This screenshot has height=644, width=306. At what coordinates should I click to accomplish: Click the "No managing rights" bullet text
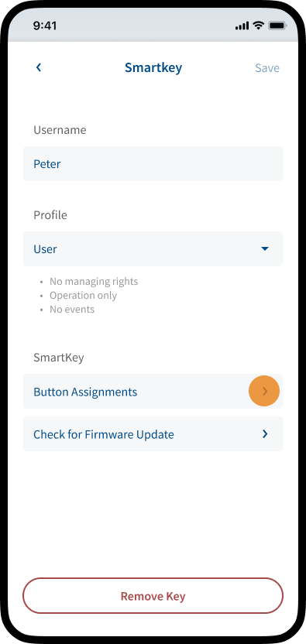tap(94, 281)
